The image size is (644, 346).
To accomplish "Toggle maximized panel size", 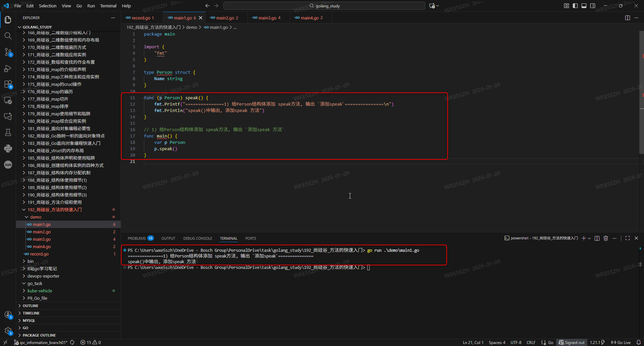I will (628, 238).
